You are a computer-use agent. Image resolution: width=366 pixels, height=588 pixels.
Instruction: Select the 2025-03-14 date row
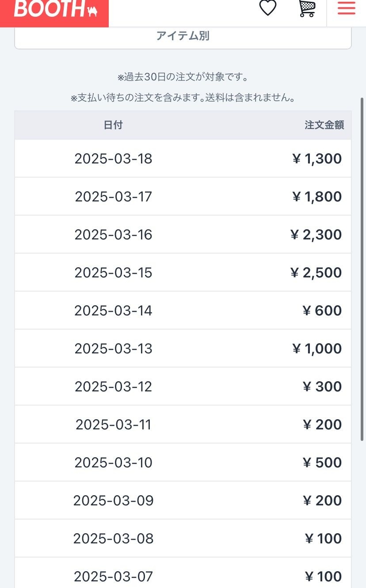[x=113, y=311]
